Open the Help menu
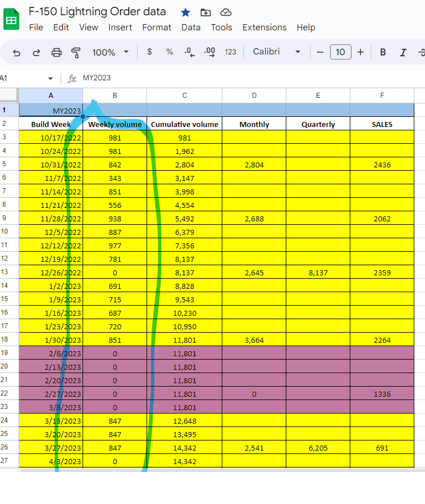The height and width of the screenshot is (504, 425). [306, 28]
